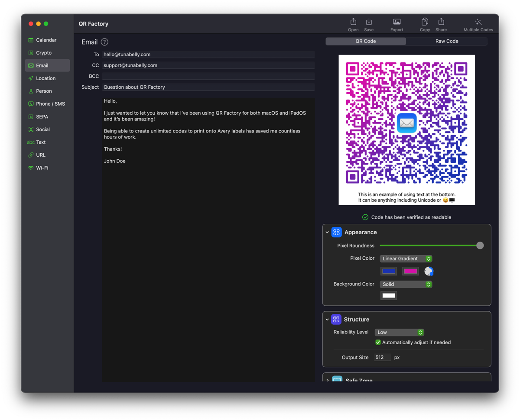Uncheck Automatically adjust if needed
Viewport: 520px width, 420px height.
point(378,342)
